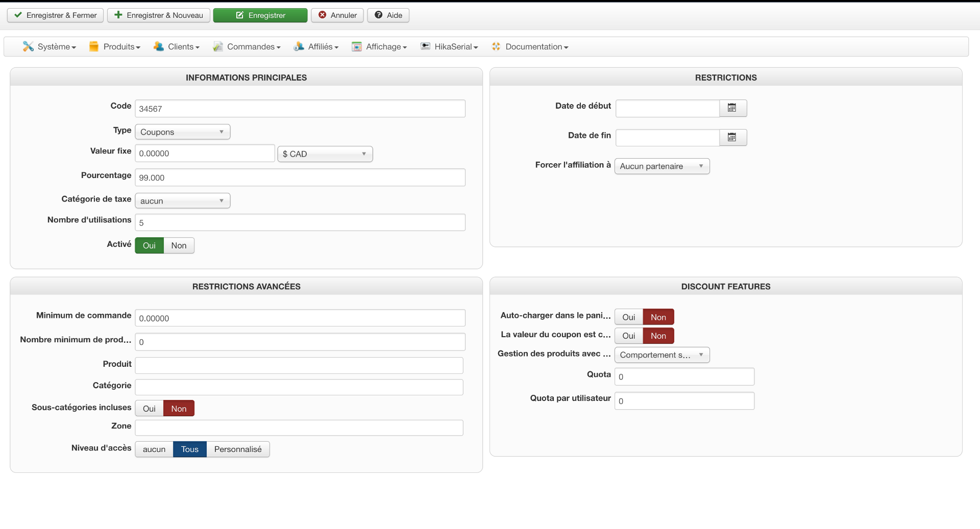The image size is (980, 529).
Task: Click the Affiliés icon
Action: tap(299, 46)
